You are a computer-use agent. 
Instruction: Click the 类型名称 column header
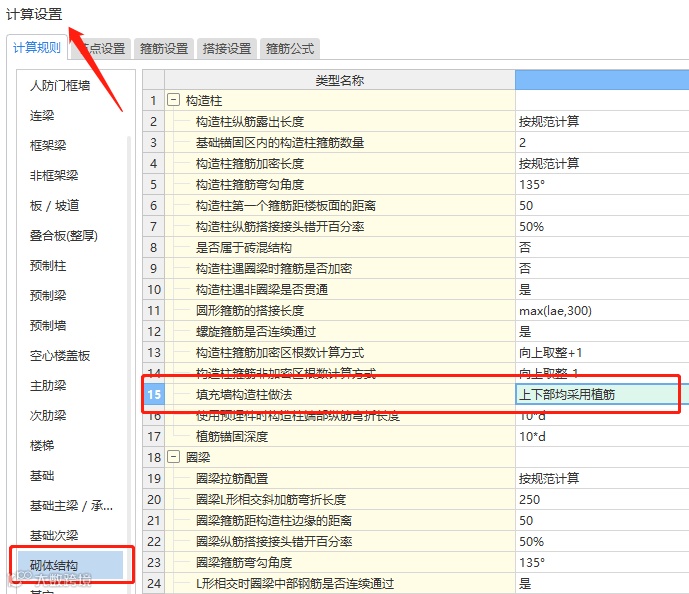[340, 80]
